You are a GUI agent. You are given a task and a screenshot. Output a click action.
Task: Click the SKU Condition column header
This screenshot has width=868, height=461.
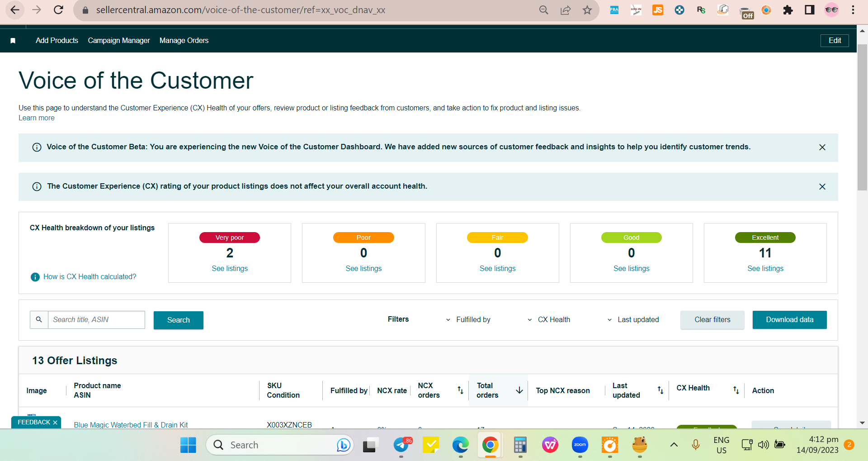(x=283, y=390)
